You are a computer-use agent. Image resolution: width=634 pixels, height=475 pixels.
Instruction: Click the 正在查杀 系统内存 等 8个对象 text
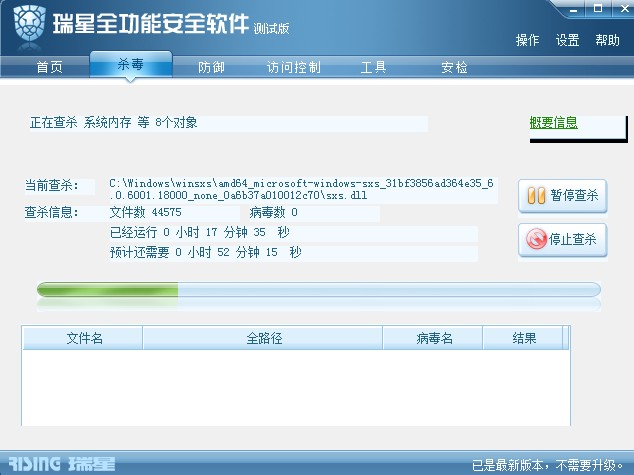tap(114, 122)
